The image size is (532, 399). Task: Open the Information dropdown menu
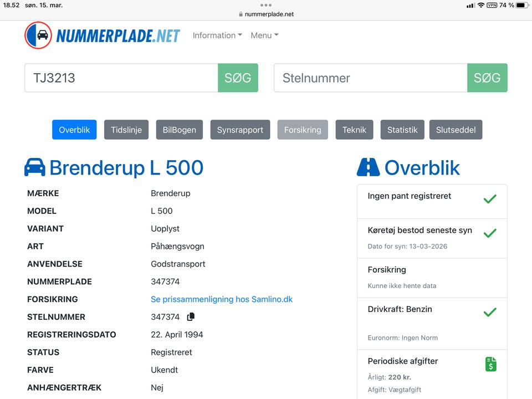click(217, 35)
